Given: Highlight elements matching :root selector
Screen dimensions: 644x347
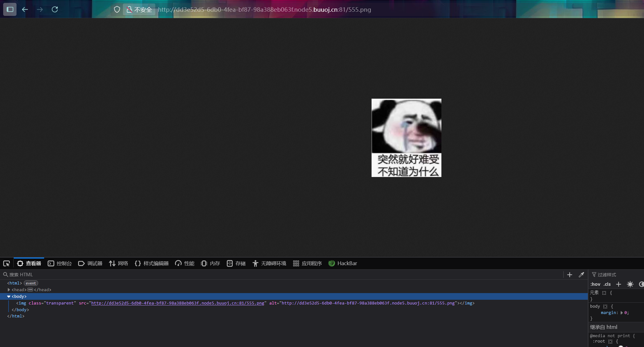Looking at the screenshot, I should 610,342.
